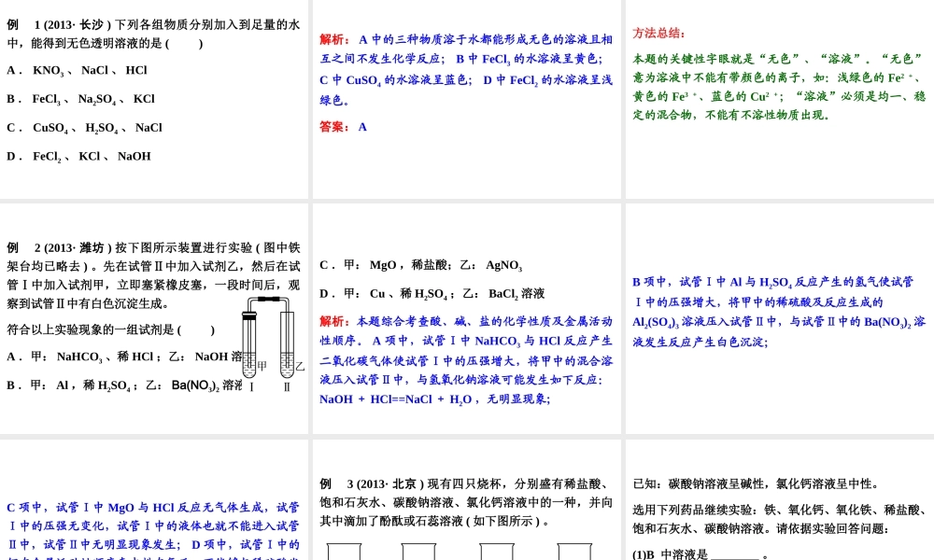Screen dimensions: 934x560
Task: Select option C 甲:MgO,稀盐酸;乙:AgNO3
Action: point(421,265)
